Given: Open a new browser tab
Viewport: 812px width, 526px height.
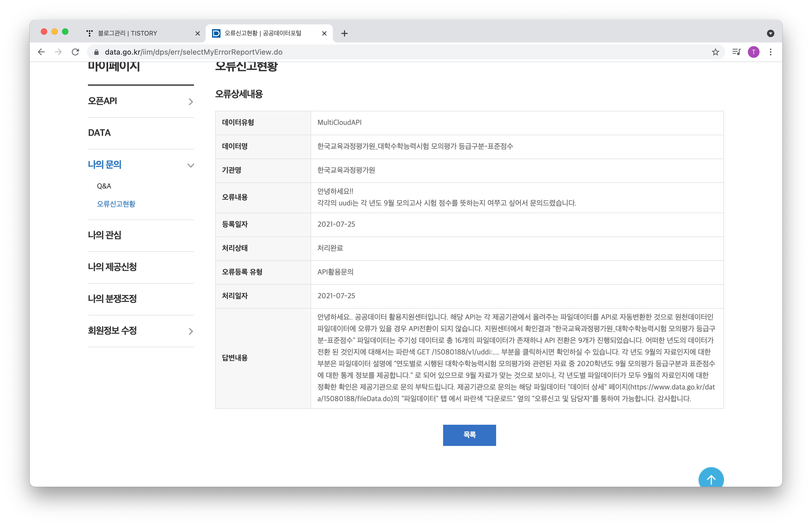Looking at the screenshot, I should 344,33.
